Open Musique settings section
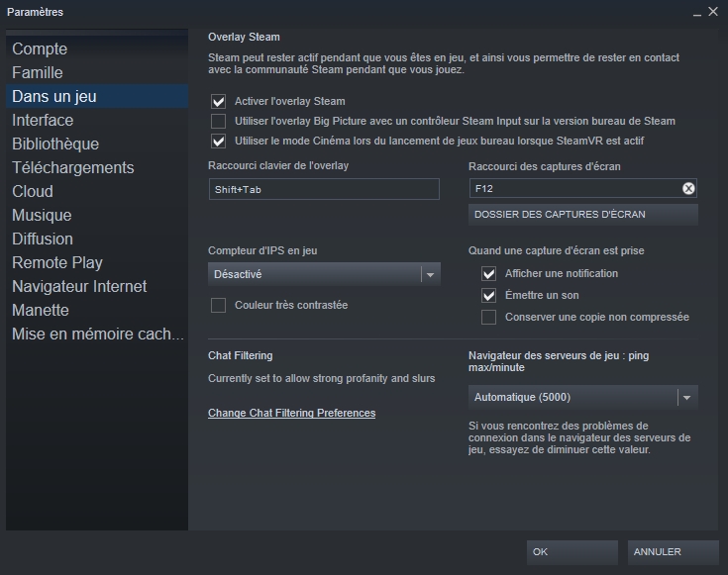Viewport: 728px width, 575px height. click(97, 215)
